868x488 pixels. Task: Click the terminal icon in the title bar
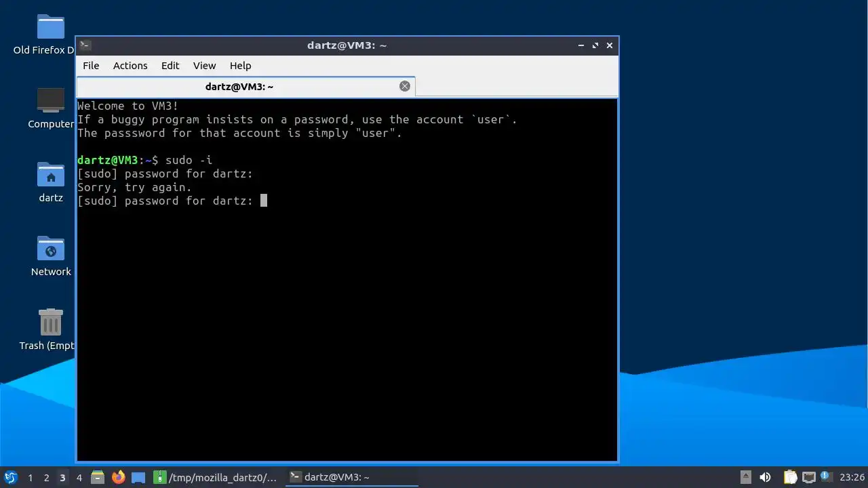click(85, 45)
